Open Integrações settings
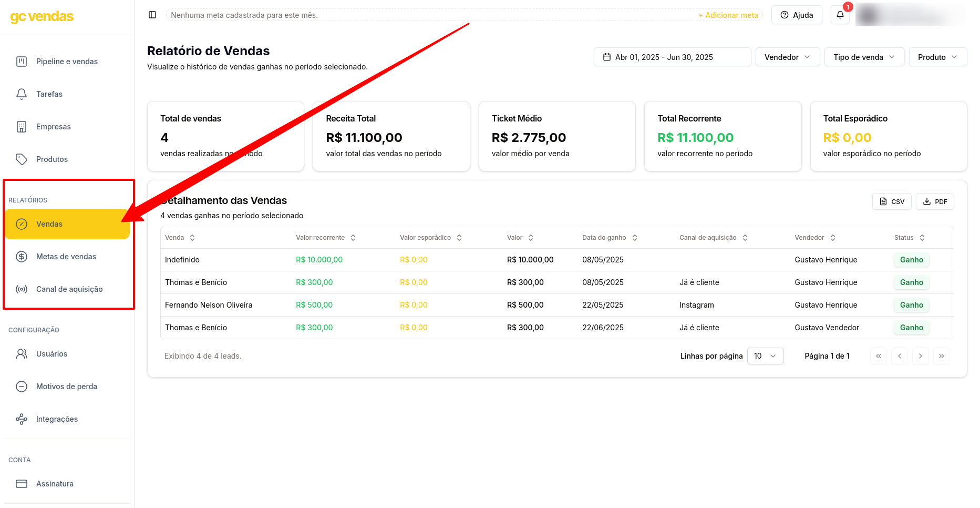Image resolution: width=980 pixels, height=508 pixels. 67,419
